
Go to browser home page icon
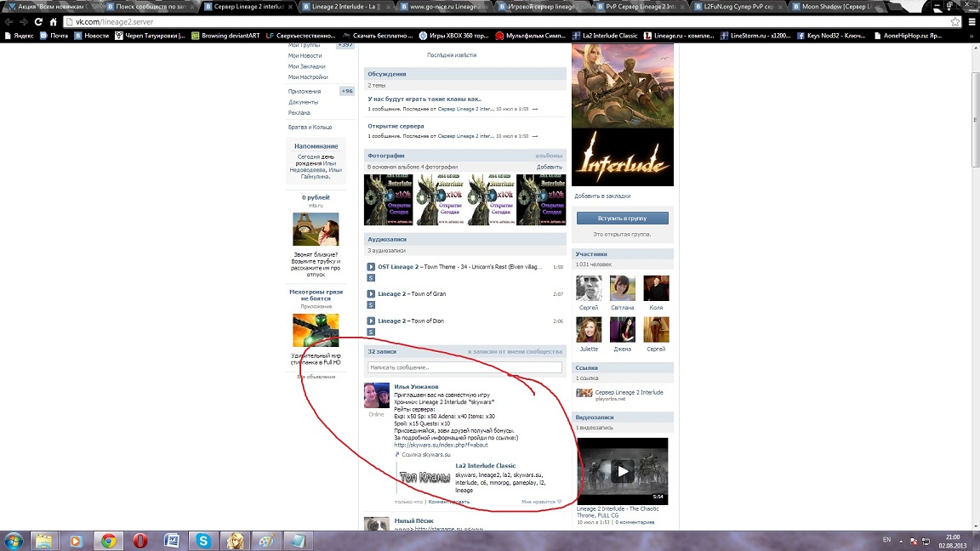(x=53, y=21)
